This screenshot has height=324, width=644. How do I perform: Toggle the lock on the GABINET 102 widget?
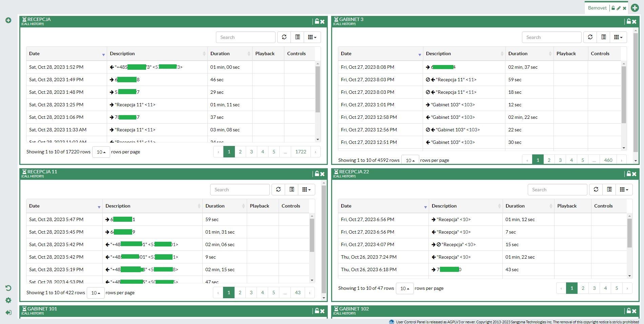628,311
